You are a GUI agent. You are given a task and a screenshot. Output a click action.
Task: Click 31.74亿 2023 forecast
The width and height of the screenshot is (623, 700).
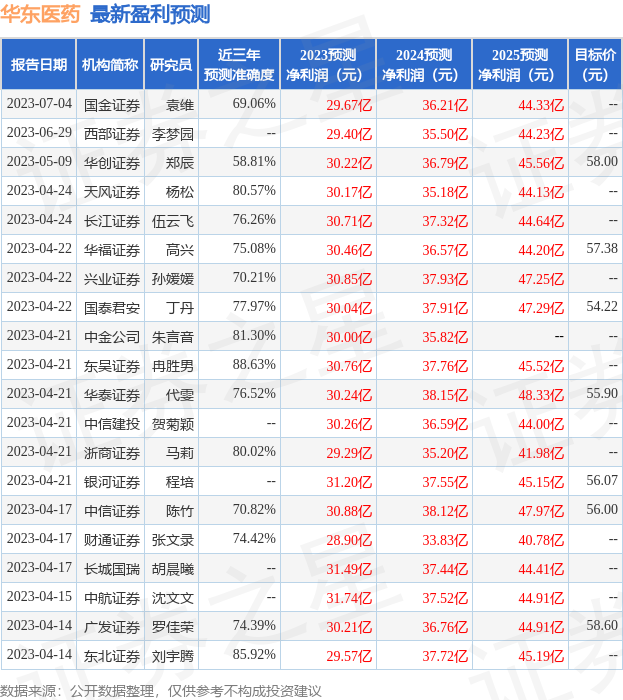tap(349, 598)
